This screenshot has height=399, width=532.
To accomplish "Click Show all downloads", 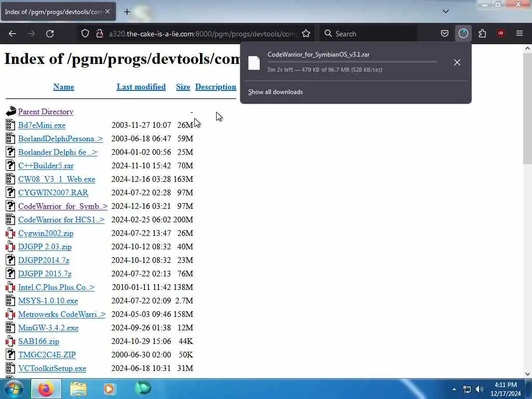I will 275,92.
